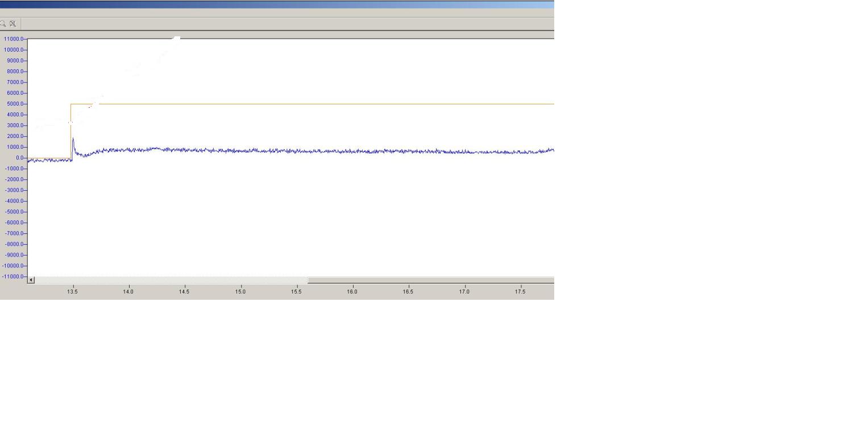Image resolution: width=868 pixels, height=423 pixels.
Task: Click the 16.5 time axis label
Action: click(x=408, y=292)
